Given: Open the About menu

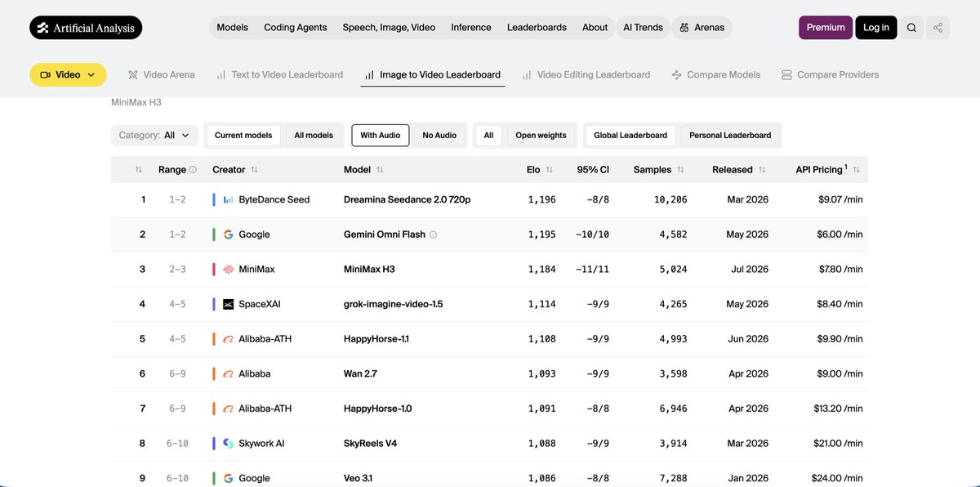Looking at the screenshot, I should [x=595, y=28].
